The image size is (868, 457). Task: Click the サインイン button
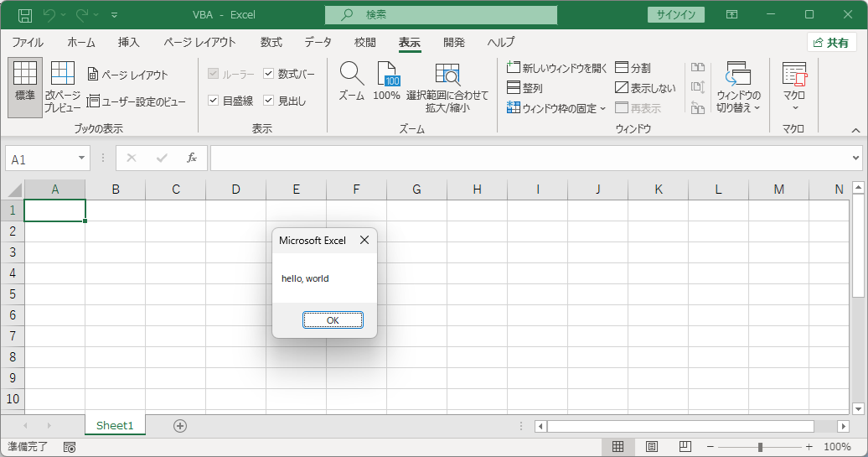point(675,15)
